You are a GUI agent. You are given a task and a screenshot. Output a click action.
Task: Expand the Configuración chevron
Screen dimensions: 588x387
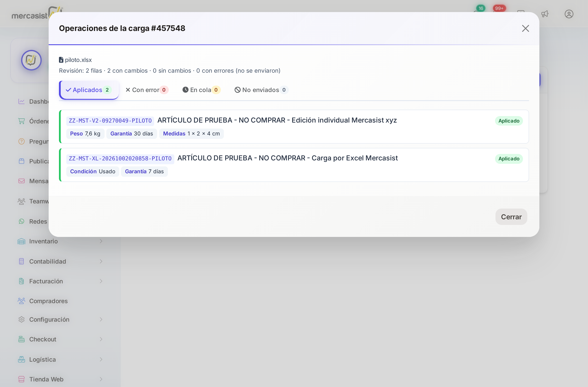click(101, 319)
